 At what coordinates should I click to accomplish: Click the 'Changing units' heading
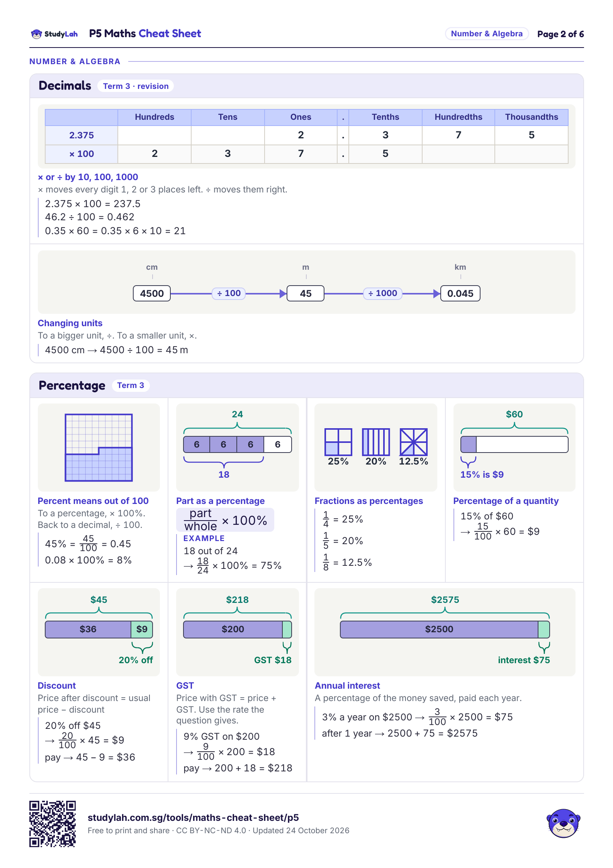70,323
